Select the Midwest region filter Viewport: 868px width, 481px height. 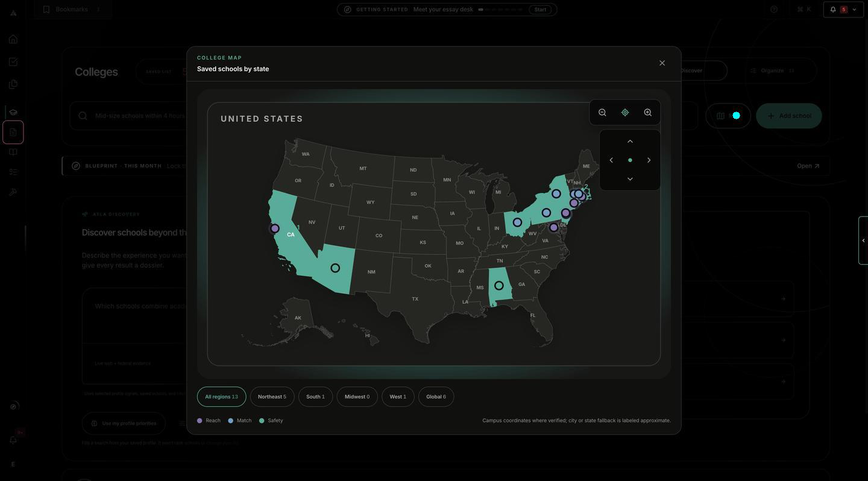pos(357,397)
